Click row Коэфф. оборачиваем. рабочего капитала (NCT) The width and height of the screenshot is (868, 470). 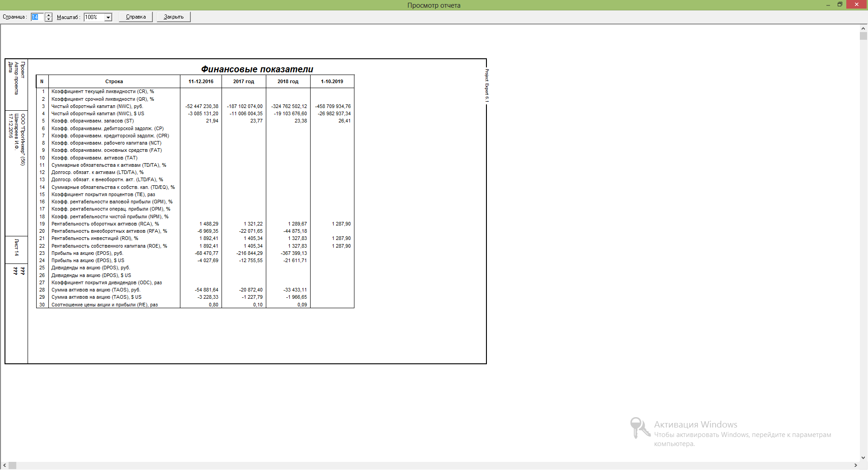[x=195, y=143]
